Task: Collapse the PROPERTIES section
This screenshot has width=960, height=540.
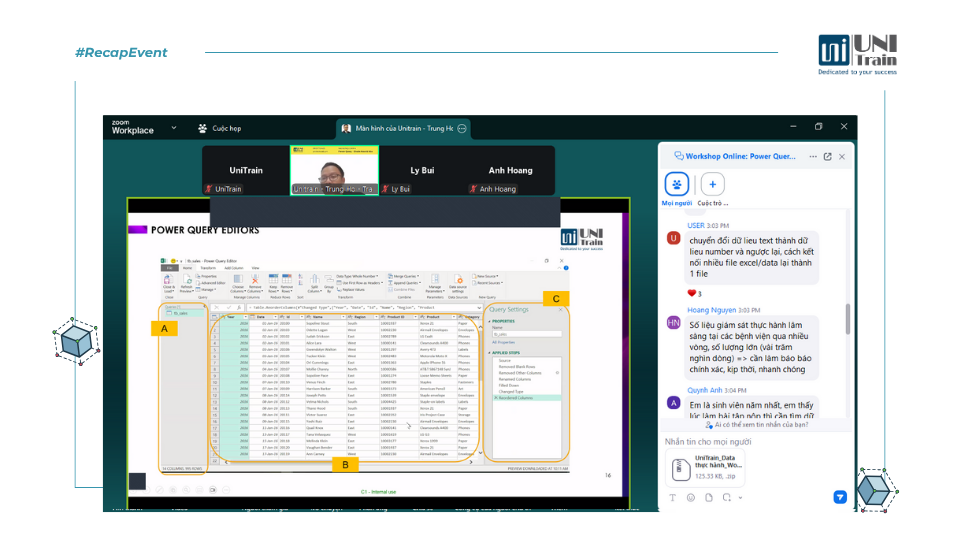Action: [489, 321]
